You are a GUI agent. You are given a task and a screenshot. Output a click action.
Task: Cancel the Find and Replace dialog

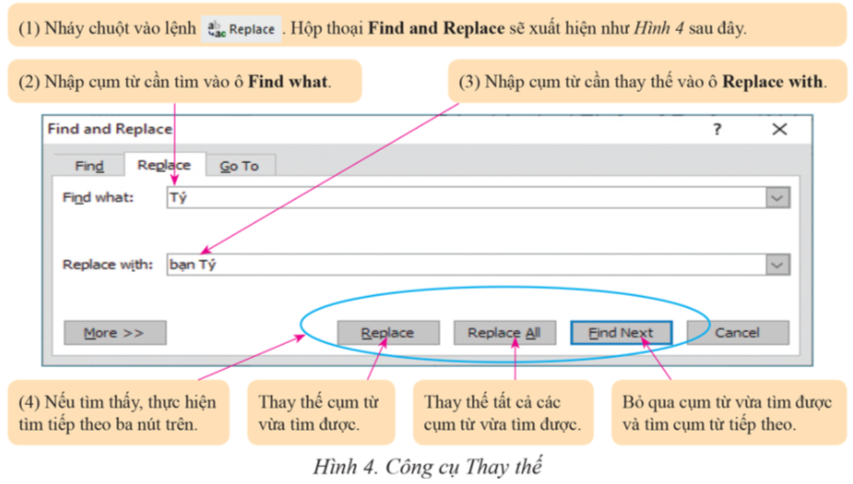[737, 333]
